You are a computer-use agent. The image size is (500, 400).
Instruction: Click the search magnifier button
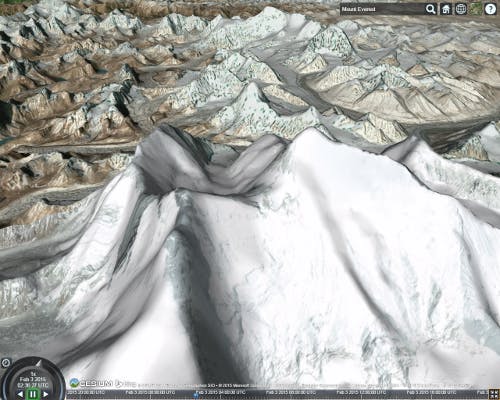430,9
